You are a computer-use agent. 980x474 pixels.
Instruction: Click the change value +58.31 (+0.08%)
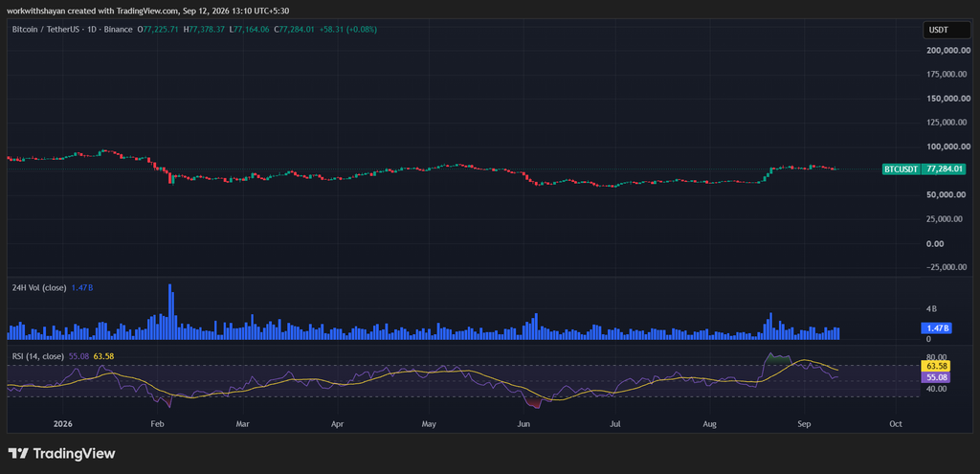350,30
